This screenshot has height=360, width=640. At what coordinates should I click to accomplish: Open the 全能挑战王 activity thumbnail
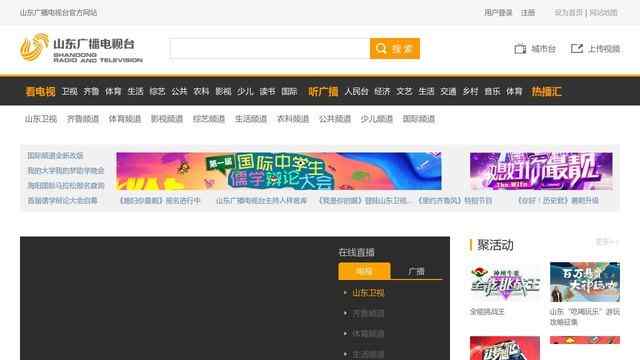pos(505,282)
